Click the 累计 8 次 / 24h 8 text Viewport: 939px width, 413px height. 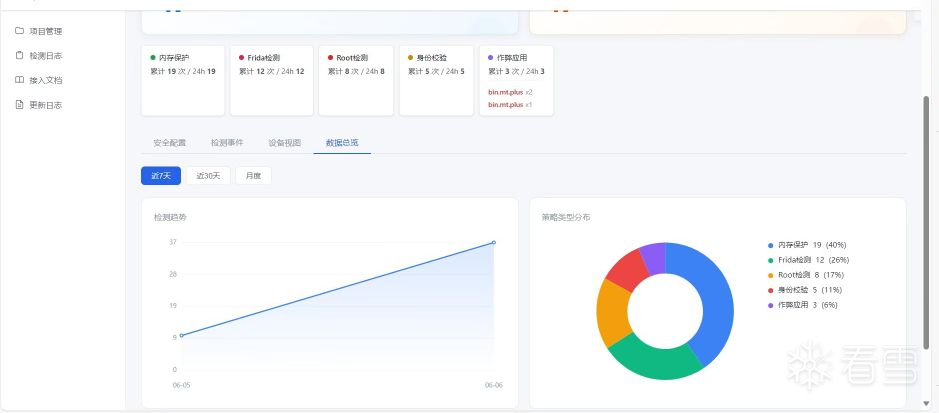pos(356,71)
